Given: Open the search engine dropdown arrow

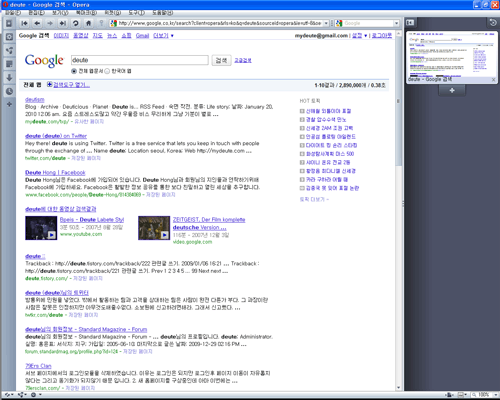Looking at the screenshot, I should tap(396, 23).
